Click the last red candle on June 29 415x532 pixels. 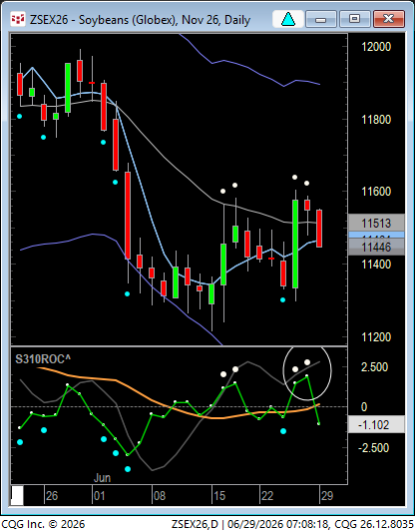[319, 229]
